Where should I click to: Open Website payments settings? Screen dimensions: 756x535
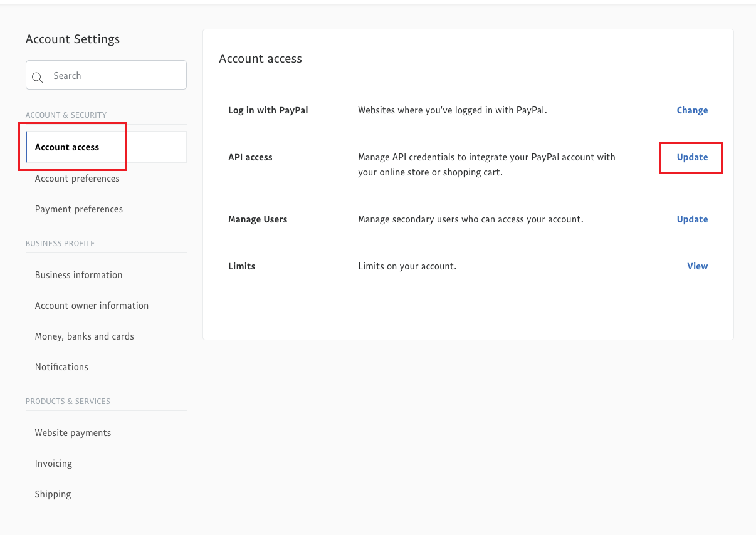click(73, 433)
